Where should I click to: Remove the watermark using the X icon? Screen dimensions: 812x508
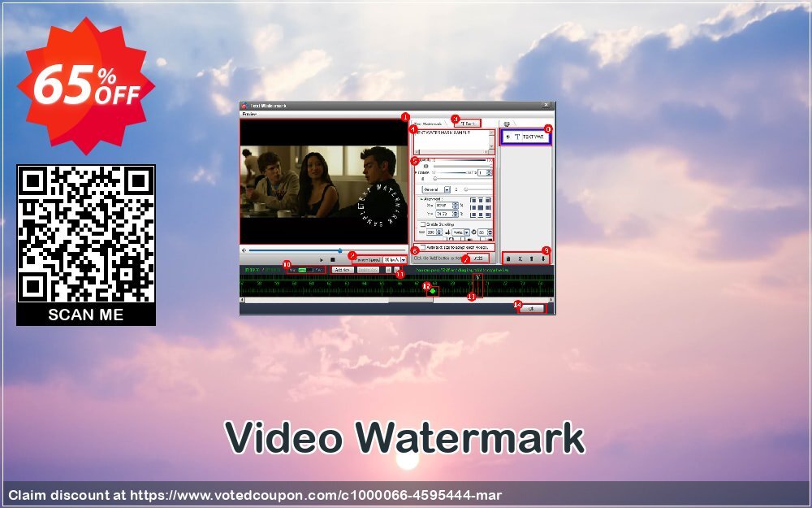point(520,258)
